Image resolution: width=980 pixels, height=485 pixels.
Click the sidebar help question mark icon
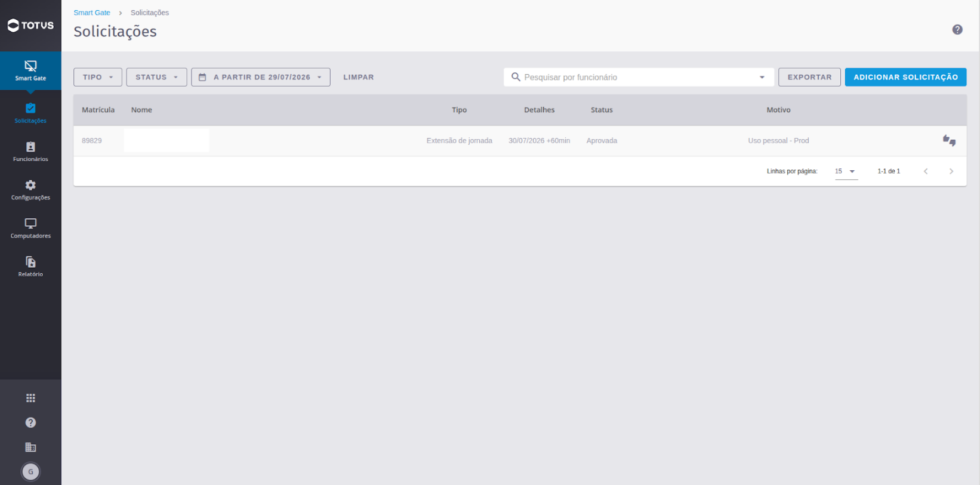(30, 422)
